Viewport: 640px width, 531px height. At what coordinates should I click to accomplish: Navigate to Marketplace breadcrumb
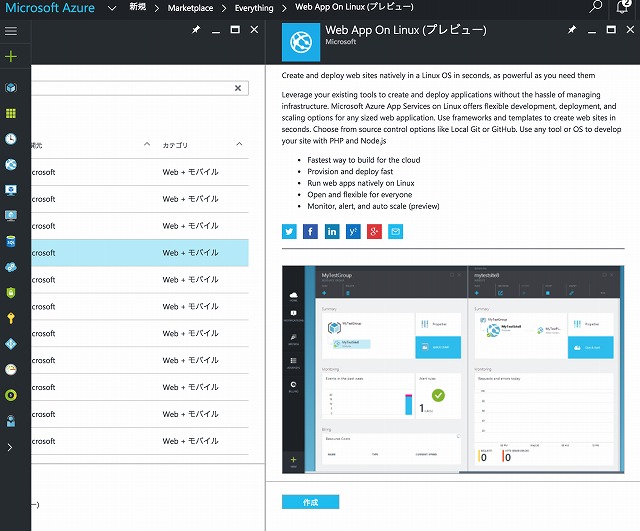(x=190, y=8)
